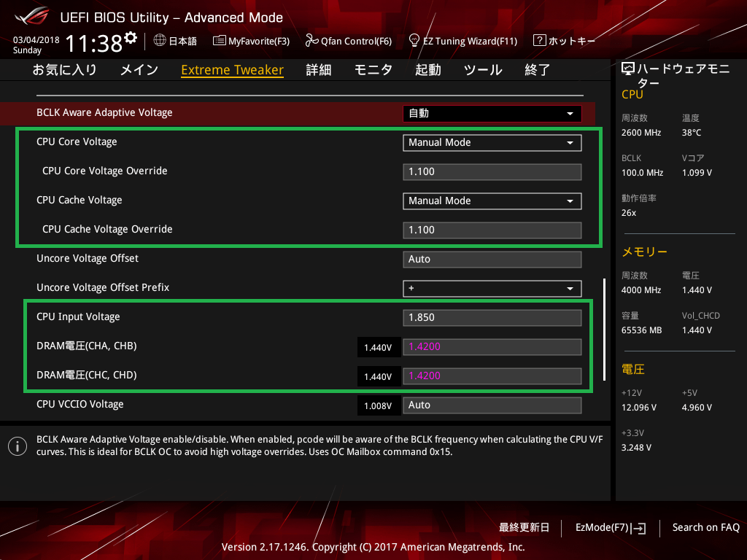747x560 pixels.
Task: Click 最終更新日 at the bottom
Action: (x=524, y=528)
